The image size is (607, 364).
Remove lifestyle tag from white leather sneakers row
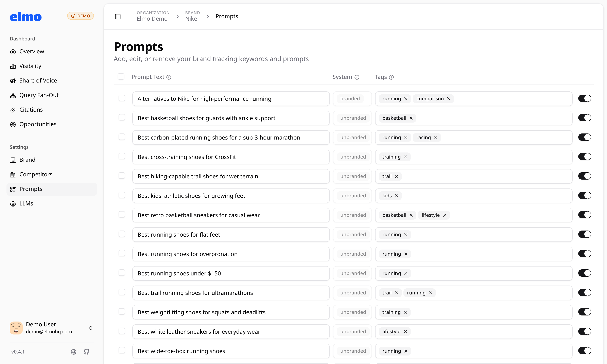[405, 331]
